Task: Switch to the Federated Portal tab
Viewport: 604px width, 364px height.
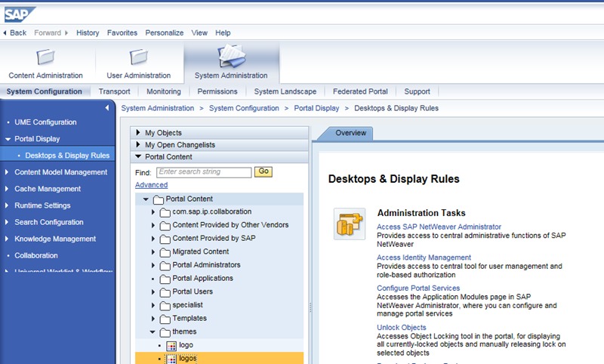Action: pyautogui.click(x=360, y=91)
